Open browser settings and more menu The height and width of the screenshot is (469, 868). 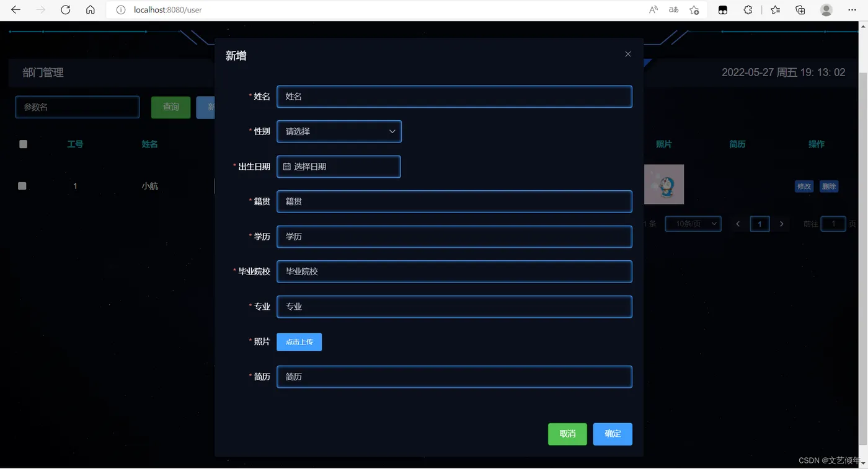click(x=852, y=10)
